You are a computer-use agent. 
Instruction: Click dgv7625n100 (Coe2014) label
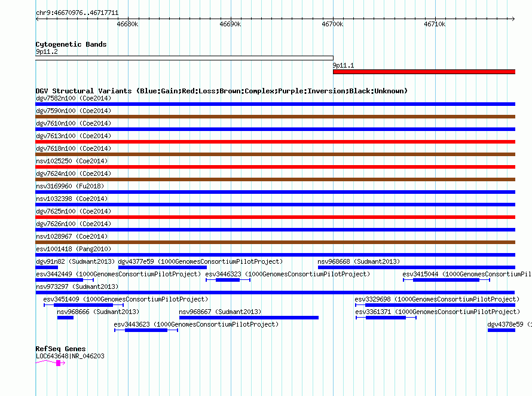click(x=74, y=211)
